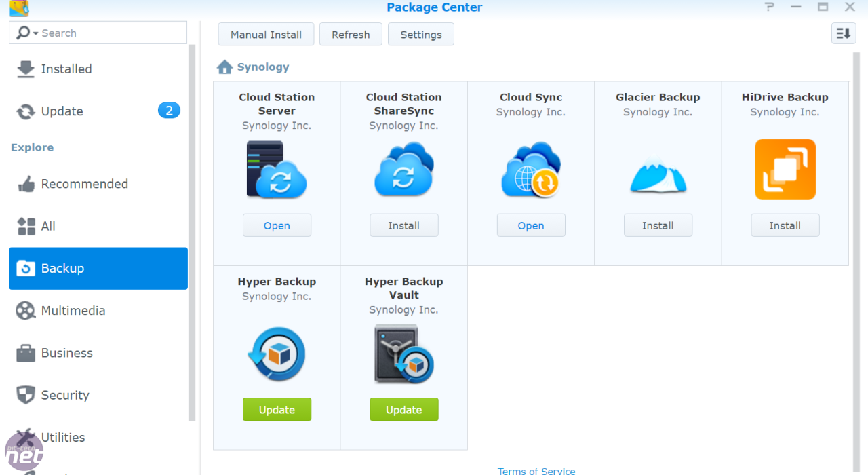Click the Package Center window title
The width and height of the screenshot is (868, 475).
pos(435,7)
